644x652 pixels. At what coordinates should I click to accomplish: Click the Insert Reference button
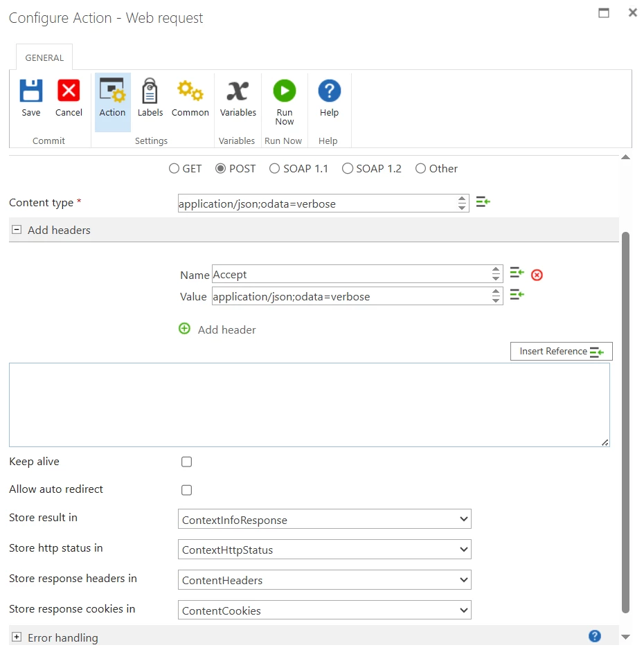(561, 352)
